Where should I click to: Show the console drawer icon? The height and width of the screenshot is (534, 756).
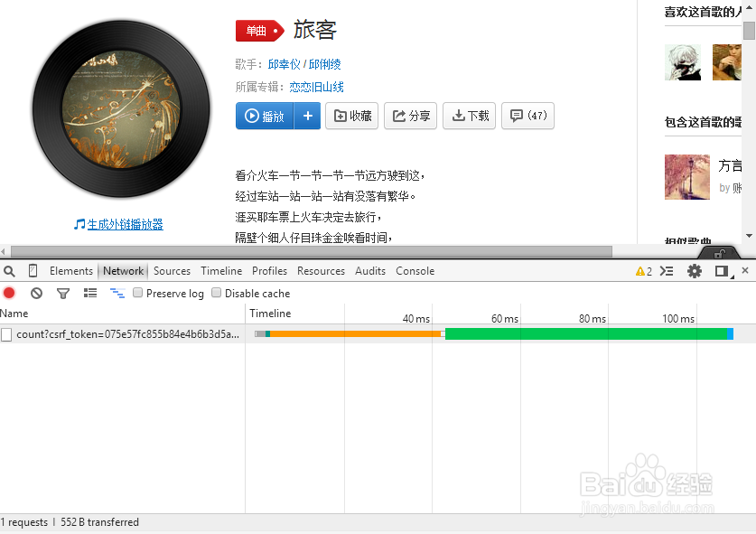coord(667,271)
